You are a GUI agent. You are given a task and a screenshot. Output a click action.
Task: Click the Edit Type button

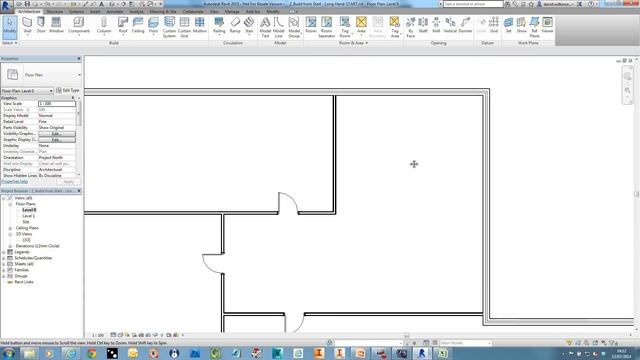[68, 90]
